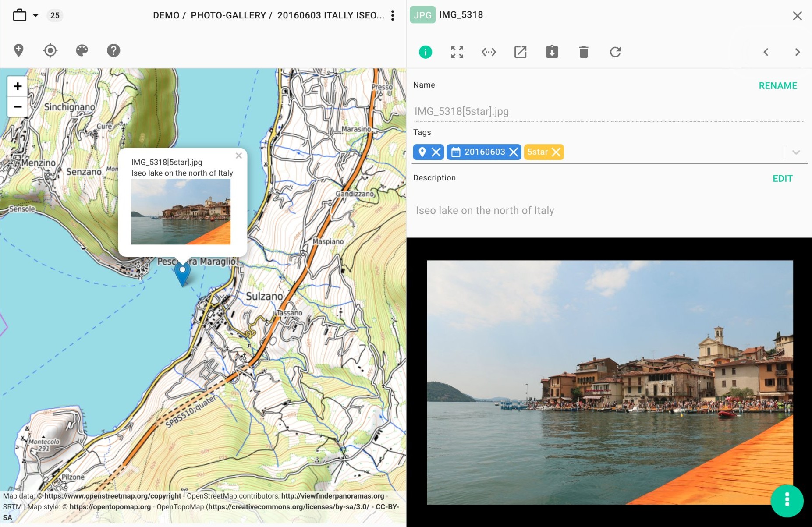Expand the tags dropdown chevron
This screenshot has width=812, height=527.
pyautogui.click(x=796, y=152)
